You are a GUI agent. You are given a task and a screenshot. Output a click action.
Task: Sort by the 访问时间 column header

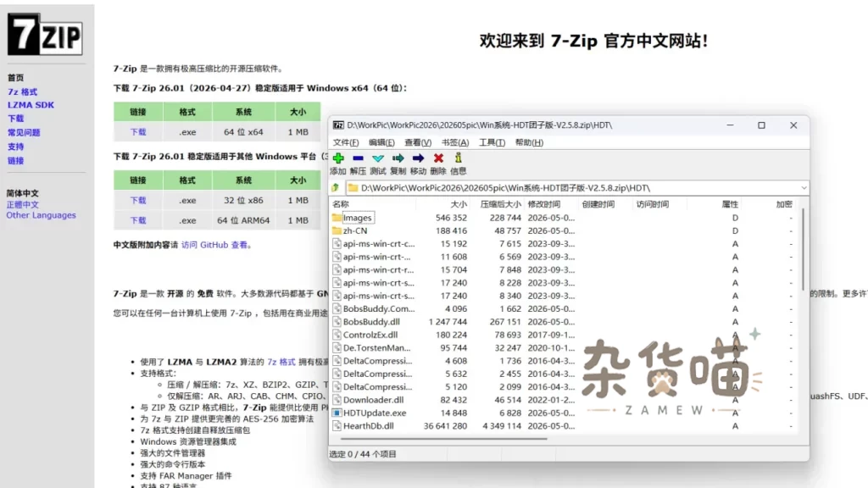coord(652,204)
